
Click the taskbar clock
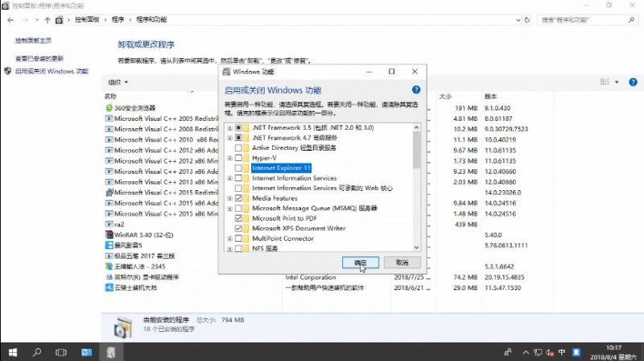613,352
